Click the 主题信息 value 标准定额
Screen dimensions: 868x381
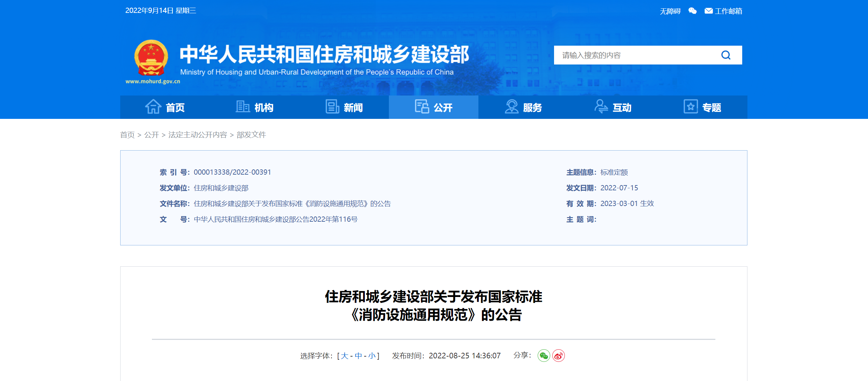pos(614,172)
